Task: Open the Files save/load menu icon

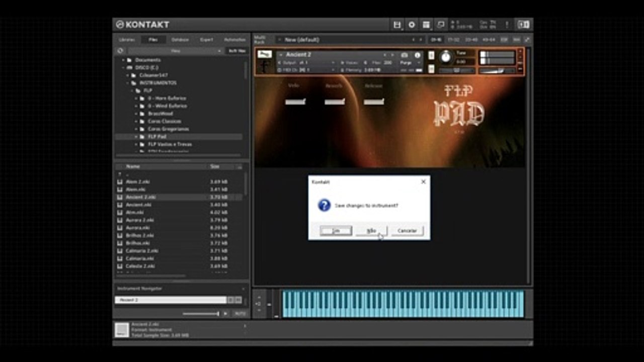Action: (397, 25)
